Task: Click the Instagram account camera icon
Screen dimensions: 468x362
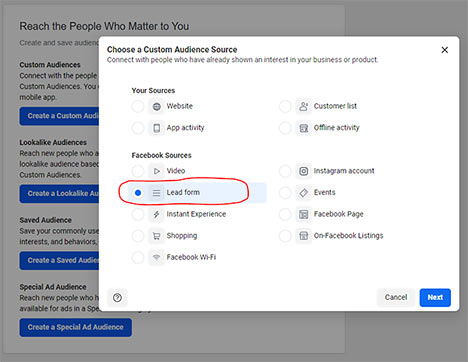Action: click(x=303, y=171)
